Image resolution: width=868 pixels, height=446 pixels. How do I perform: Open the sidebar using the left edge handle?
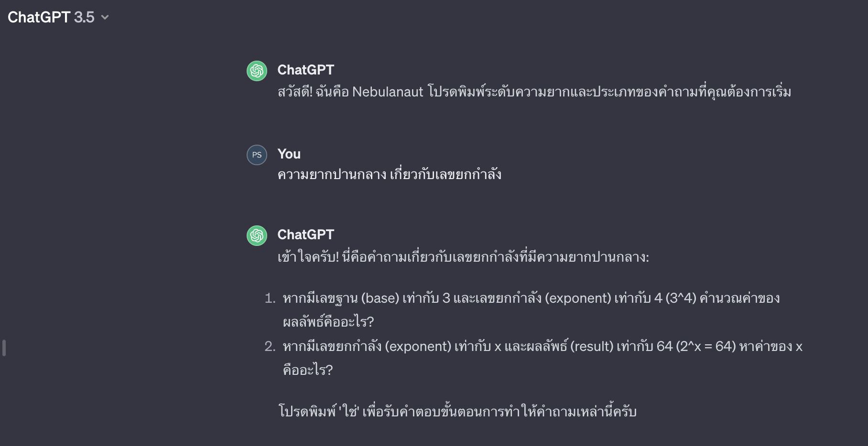pyautogui.click(x=4, y=348)
